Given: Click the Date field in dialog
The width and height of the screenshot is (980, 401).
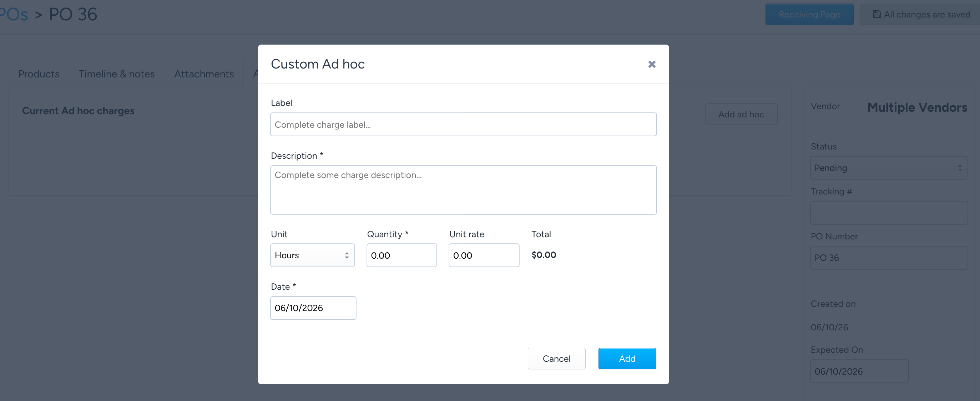Looking at the screenshot, I should [x=313, y=308].
